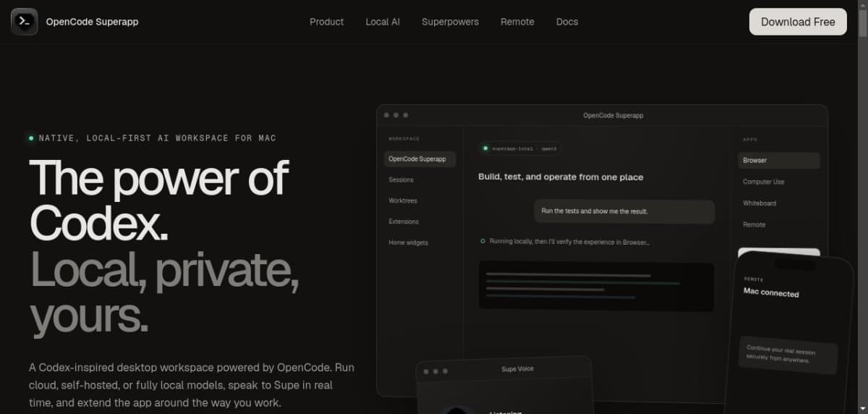Click the WORKSPACE sidebar heading

click(x=404, y=138)
